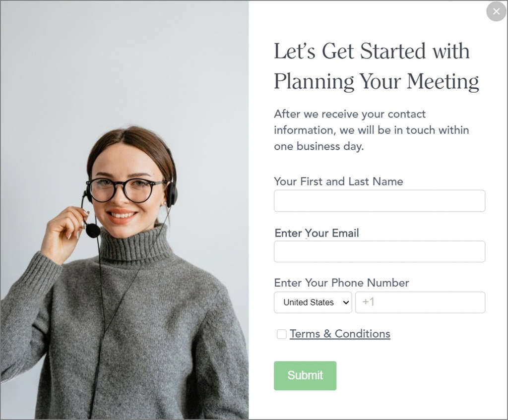Click the Enter Your Email label
Screen dimensions: 508x420
pos(317,233)
